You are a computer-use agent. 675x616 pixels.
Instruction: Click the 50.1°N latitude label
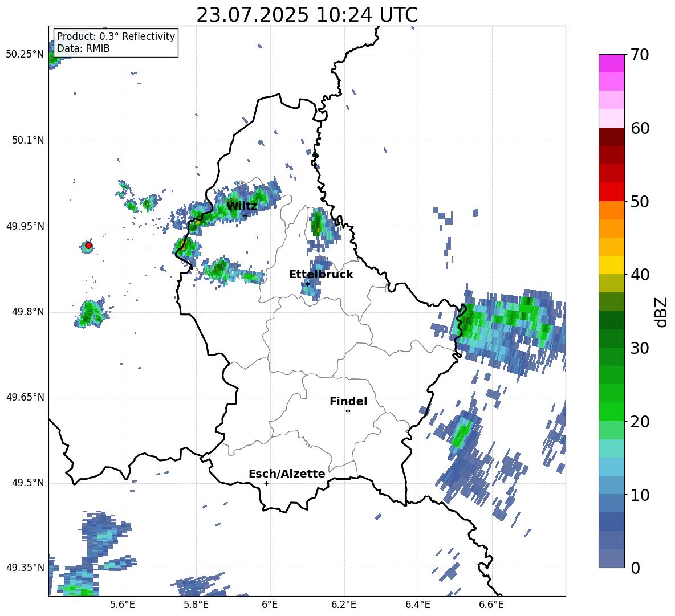point(27,141)
